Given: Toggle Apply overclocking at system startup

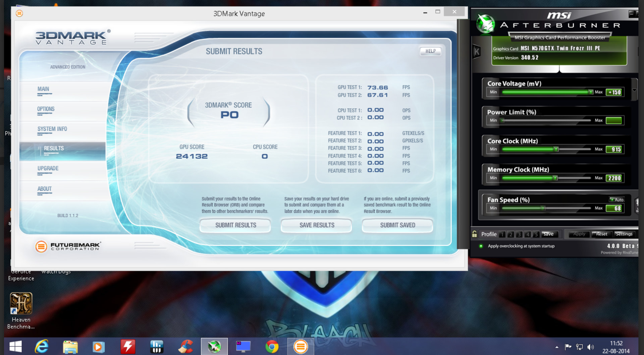Looking at the screenshot, I should tap(481, 246).
